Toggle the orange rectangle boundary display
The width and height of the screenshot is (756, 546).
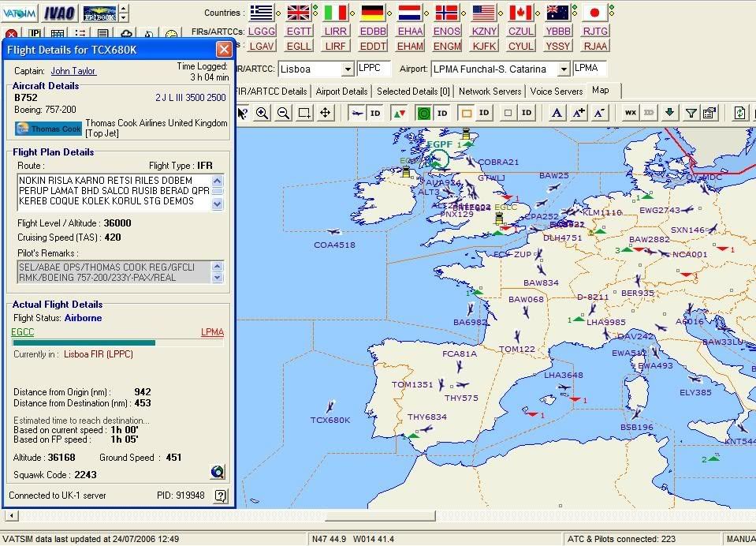point(466,113)
